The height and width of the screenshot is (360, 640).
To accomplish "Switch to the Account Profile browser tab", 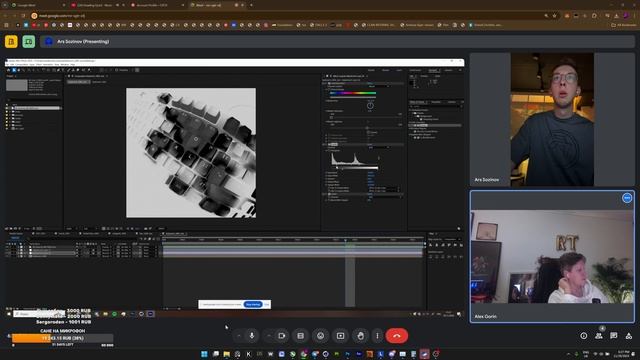I will (157, 5).
